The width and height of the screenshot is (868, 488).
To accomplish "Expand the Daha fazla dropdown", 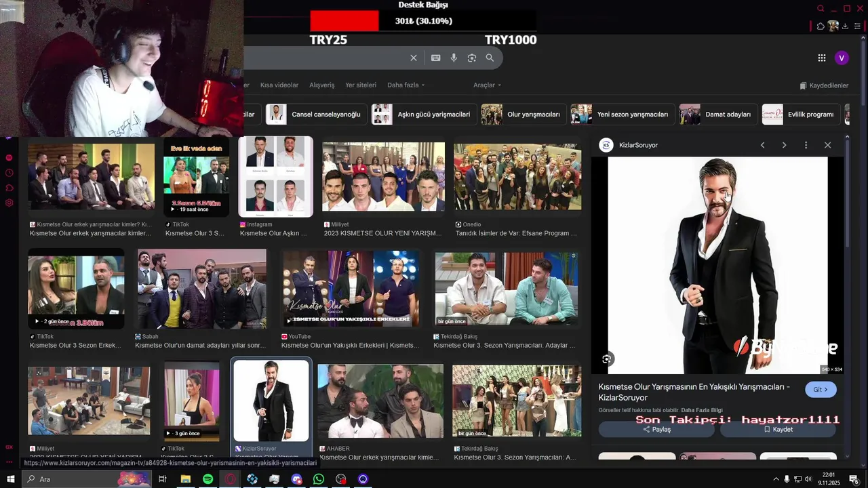I will click(406, 85).
